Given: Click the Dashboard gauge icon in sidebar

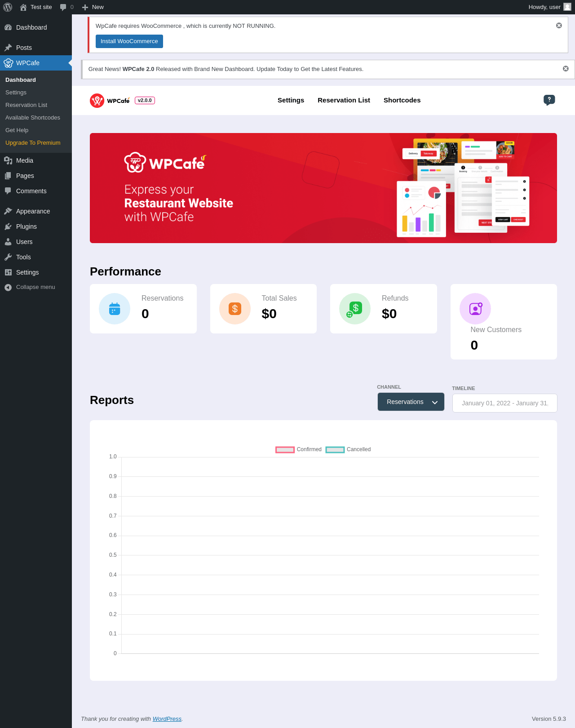Looking at the screenshot, I should (8, 27).
